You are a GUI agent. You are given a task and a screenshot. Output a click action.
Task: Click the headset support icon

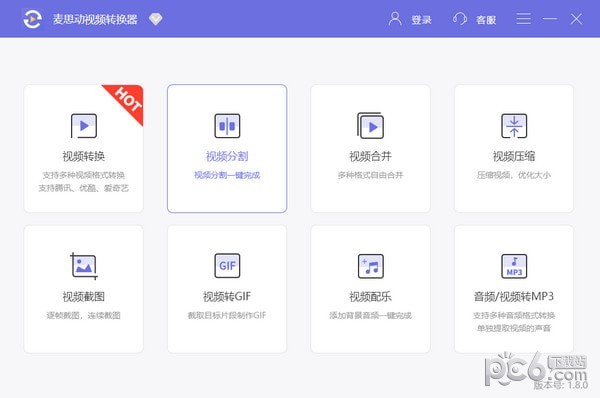[x=460, y=19]
